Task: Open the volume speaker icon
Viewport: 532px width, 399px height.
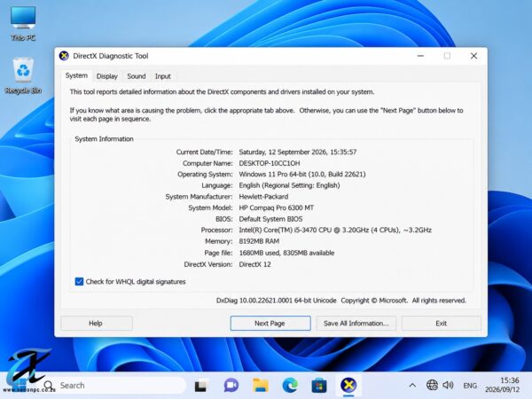Action: click(x=448, y=385)
